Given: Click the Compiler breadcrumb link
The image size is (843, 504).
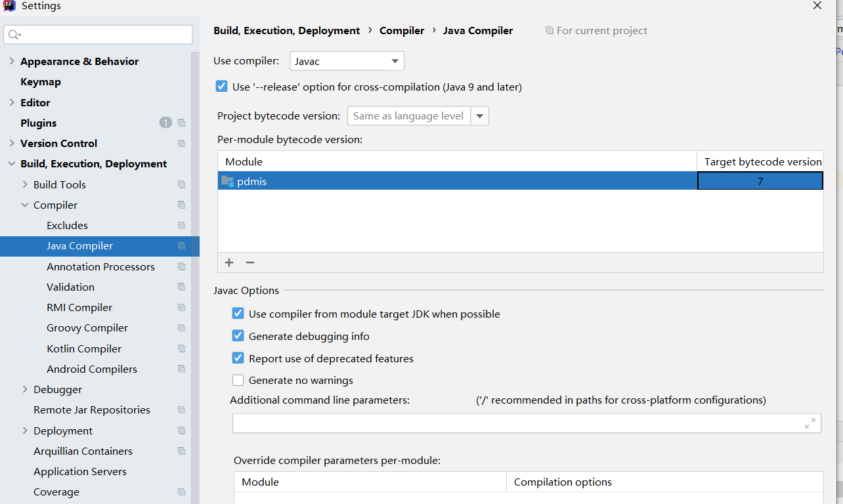Looking at the screenshot, I should pos(402,30).
